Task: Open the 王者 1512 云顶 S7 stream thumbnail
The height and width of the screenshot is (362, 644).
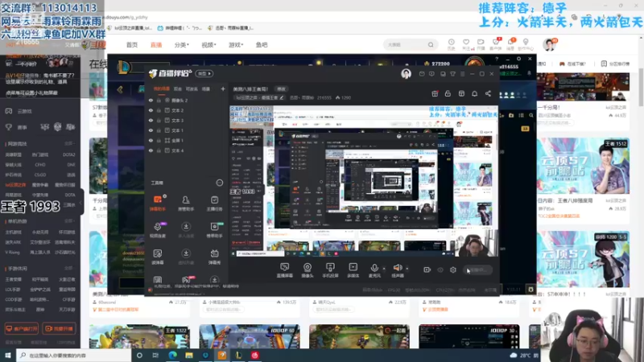Action: (583, 167)
